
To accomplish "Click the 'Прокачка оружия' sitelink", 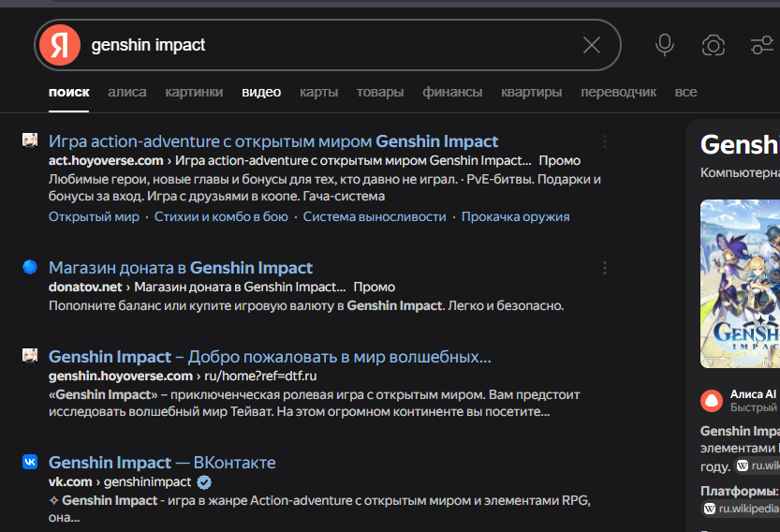I will click(x=515, y=216).
